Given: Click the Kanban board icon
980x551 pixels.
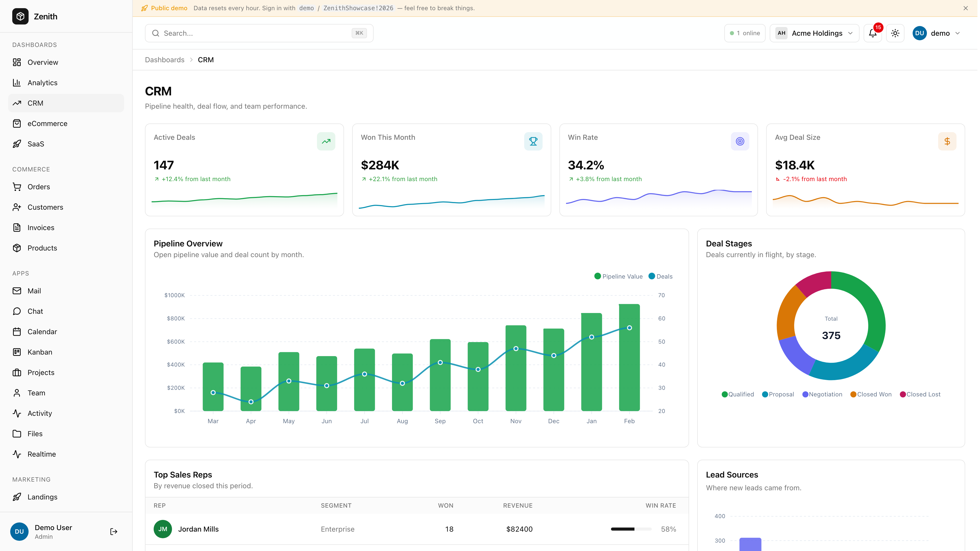Looking at the screenshot, I should pos(17,352).
